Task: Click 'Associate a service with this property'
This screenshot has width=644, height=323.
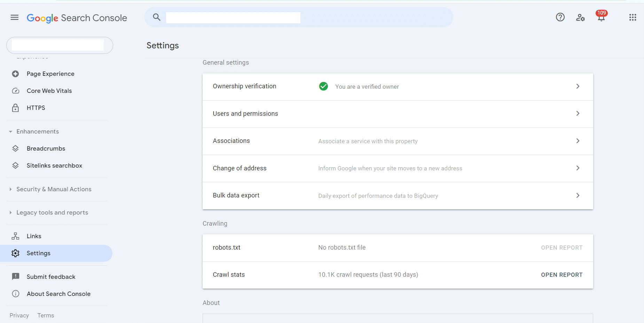Action: click(368, 141)
